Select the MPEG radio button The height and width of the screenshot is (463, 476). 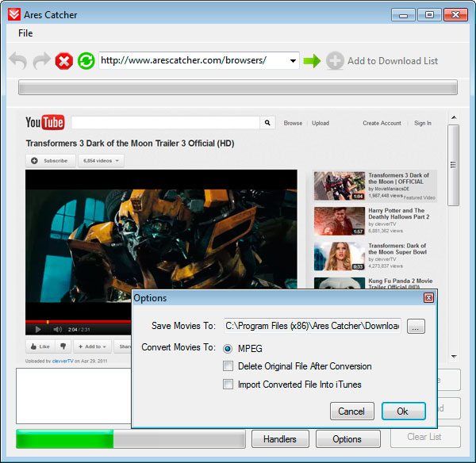point(228,349)
